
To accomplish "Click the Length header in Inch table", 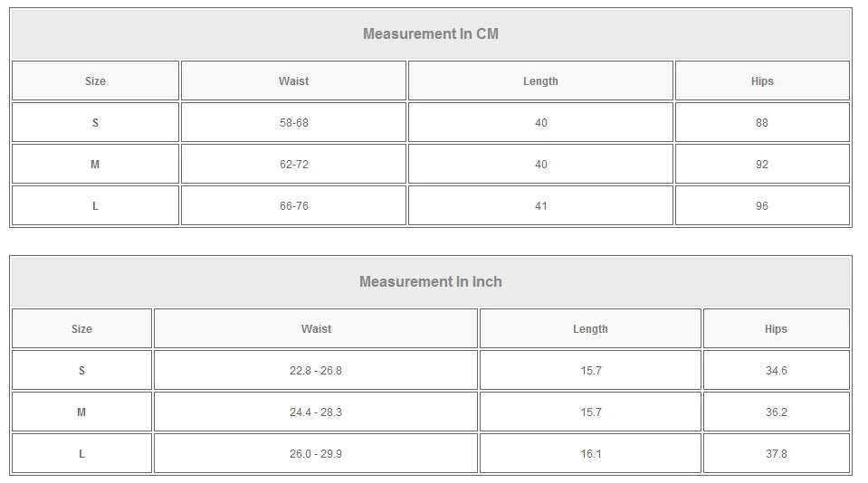I will click(590, 329).
